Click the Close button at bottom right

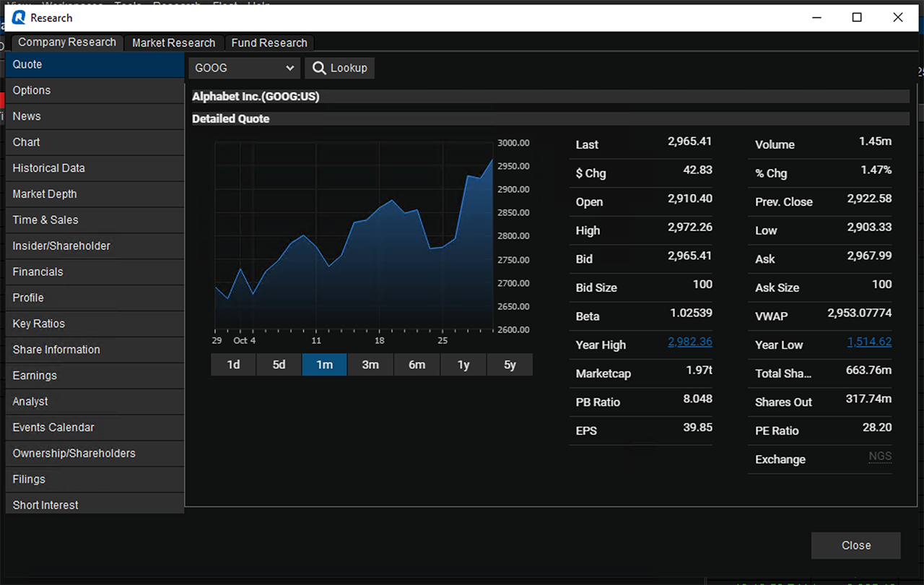click(x=856, y=545)
